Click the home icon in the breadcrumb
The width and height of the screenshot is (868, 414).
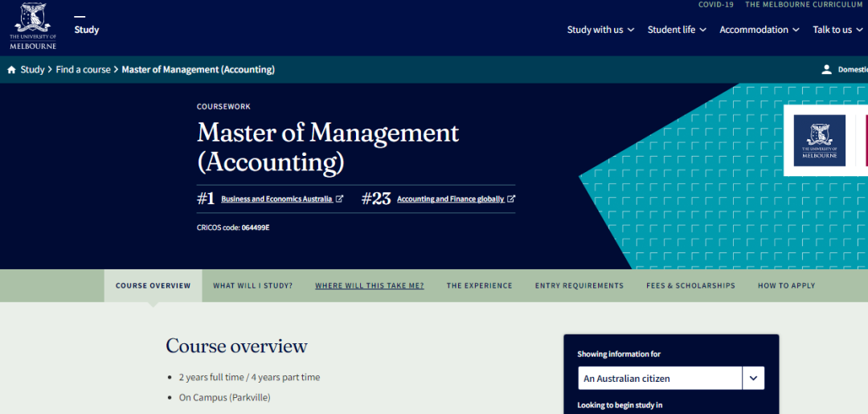coord(11,70)
